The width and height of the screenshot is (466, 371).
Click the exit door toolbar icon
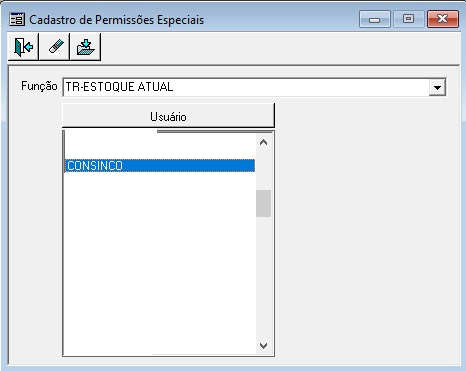click(23, 47)
